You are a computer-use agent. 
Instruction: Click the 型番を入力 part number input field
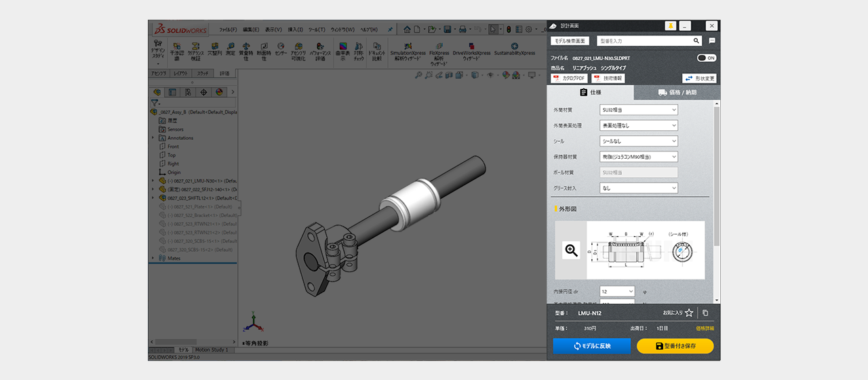pyautogui.click(x=642, y=41)
